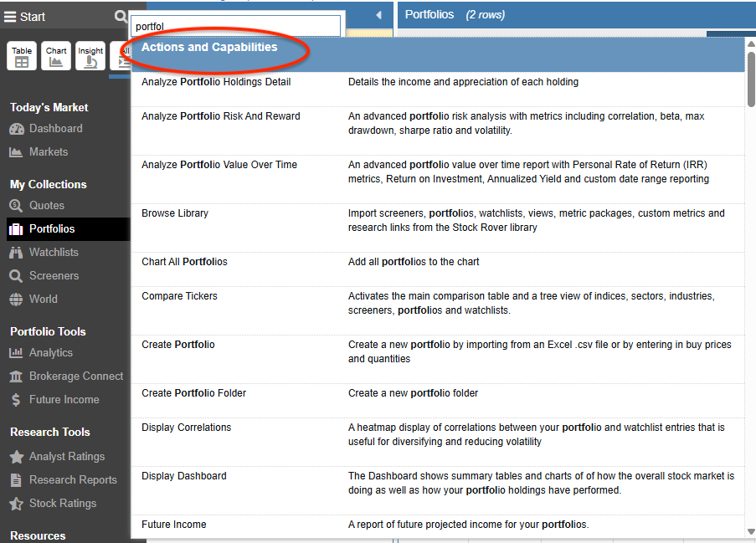Navigate to Markets in the sidebar
Viewport: 756px width, 543px height.
pyautogui.click(x=49, y=152)
